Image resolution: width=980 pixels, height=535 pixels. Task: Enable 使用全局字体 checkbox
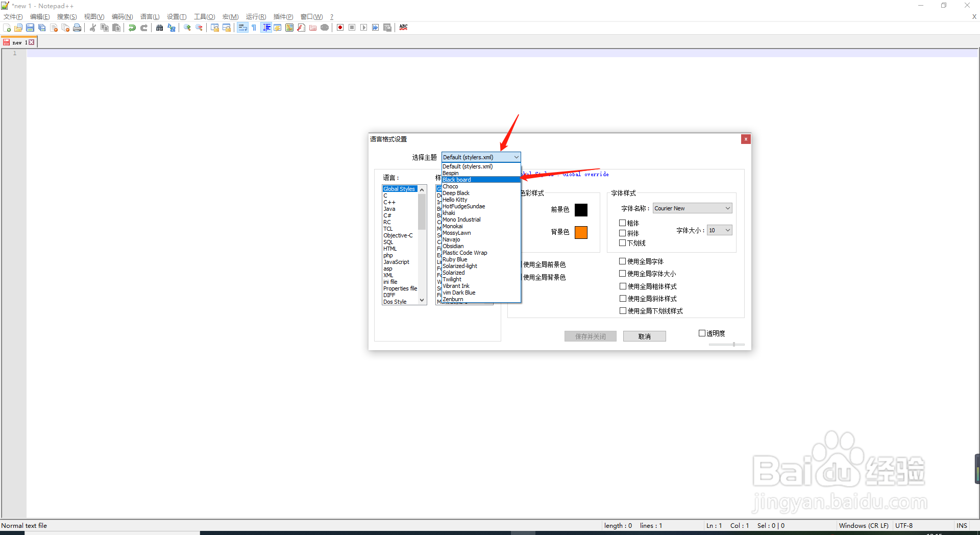tap(623, 261)
